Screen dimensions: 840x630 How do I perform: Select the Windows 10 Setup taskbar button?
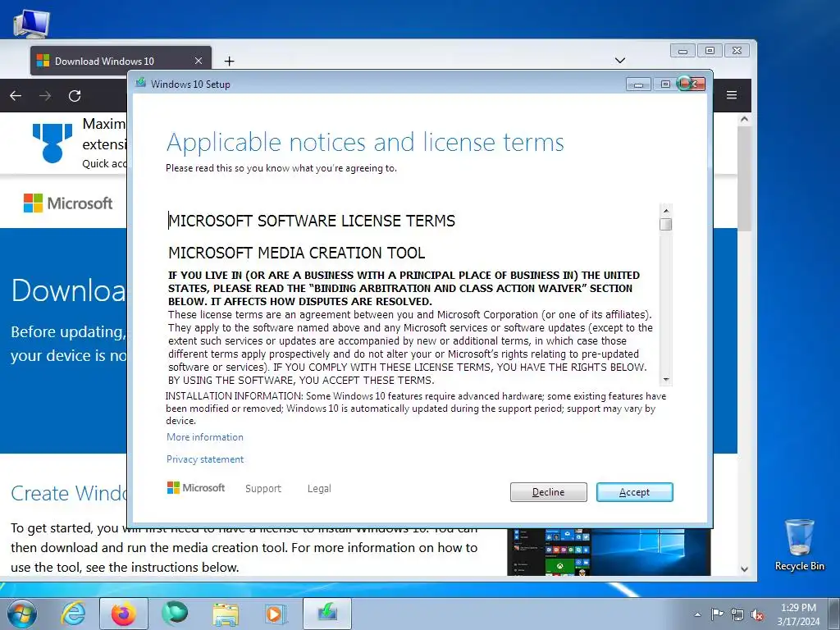pyautogui.click(x=327, y=614)
